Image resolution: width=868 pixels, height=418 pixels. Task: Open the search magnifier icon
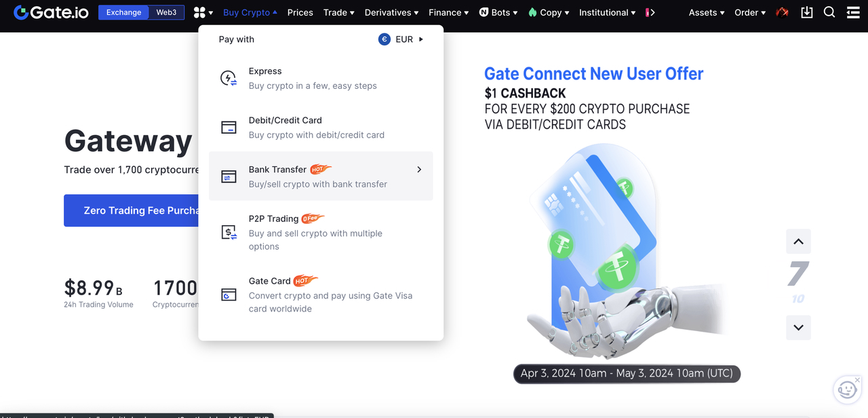point(829,12)
